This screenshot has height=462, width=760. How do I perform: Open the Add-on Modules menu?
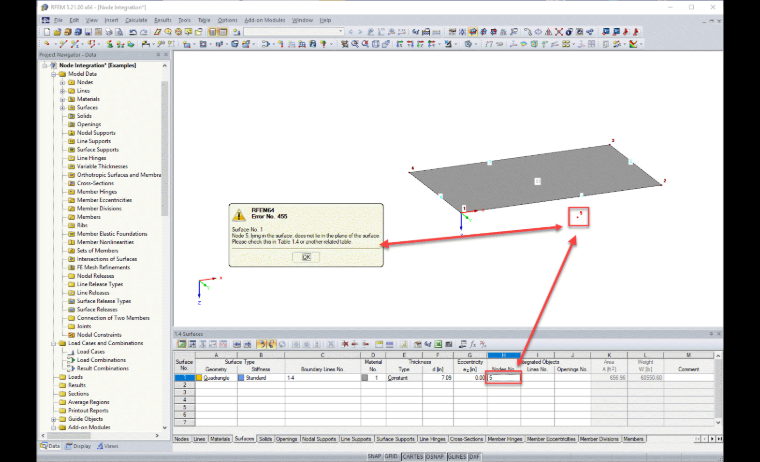265,20
